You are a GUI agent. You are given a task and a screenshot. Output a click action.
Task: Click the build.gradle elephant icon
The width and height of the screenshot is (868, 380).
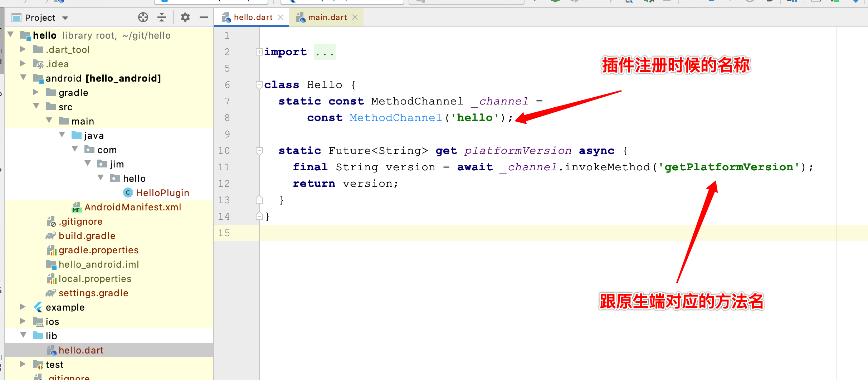51,236
